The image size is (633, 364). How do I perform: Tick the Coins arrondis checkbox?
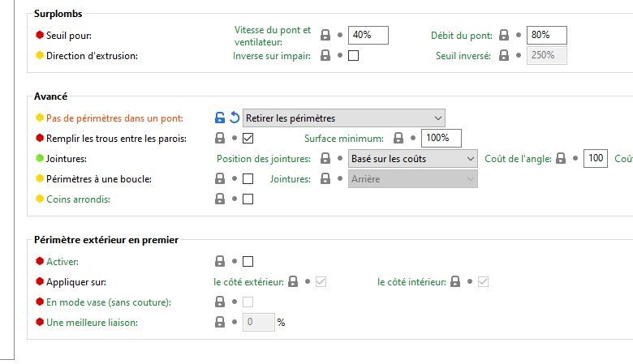(248, 199)
